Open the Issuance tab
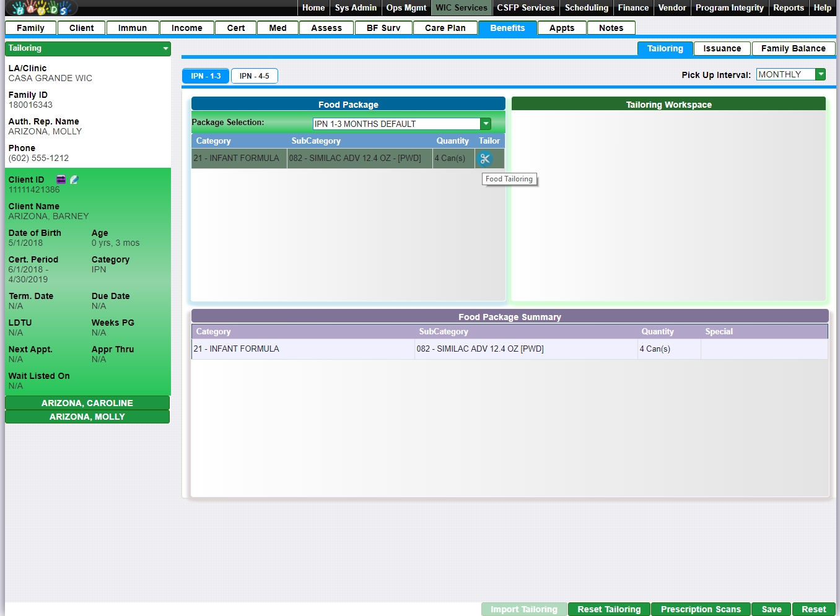The height and width of the screenshot is (616, 840). (722, 48)
